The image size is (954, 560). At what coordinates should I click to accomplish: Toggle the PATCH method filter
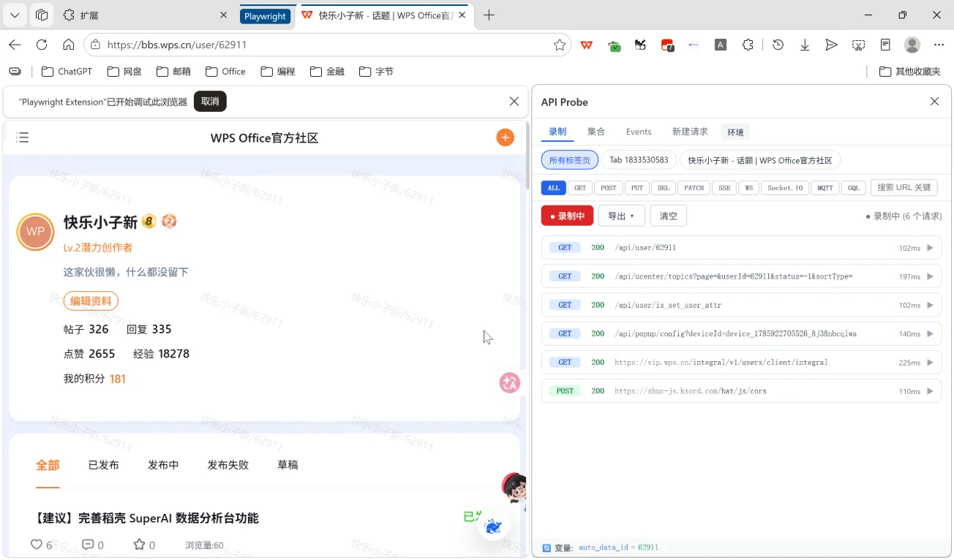click(694, 188)
